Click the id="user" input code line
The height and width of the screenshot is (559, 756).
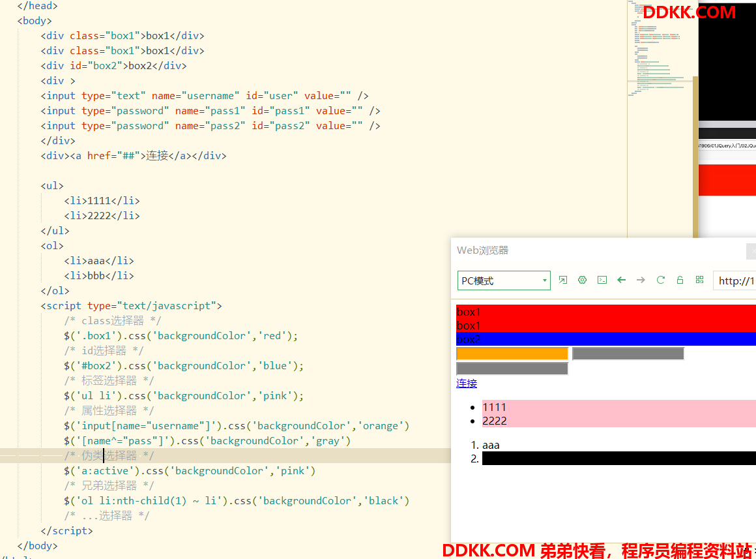pyautogui.click(x=205, y=96)
